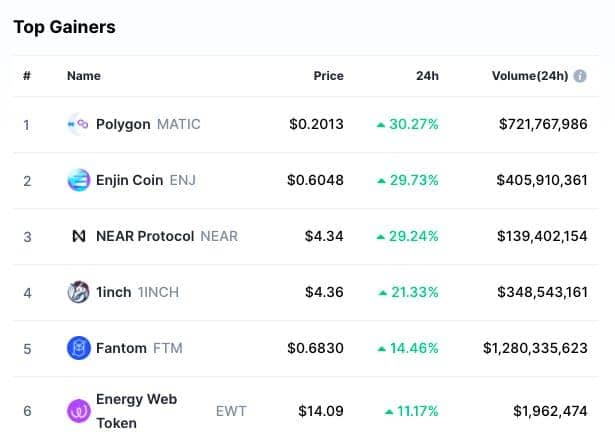Sort by the Name column header
The height and width of the screenshot is (434, 615).
tap(84, 76)
